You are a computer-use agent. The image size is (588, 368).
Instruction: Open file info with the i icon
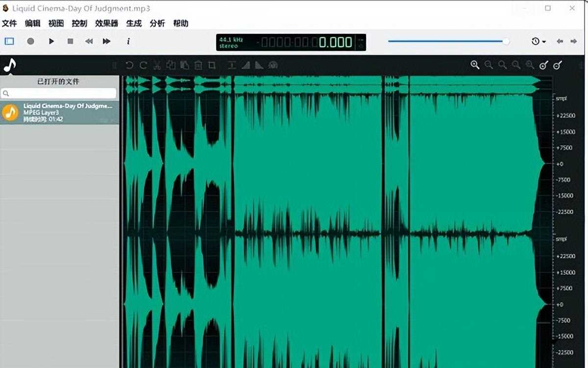(x=128, y=42)
